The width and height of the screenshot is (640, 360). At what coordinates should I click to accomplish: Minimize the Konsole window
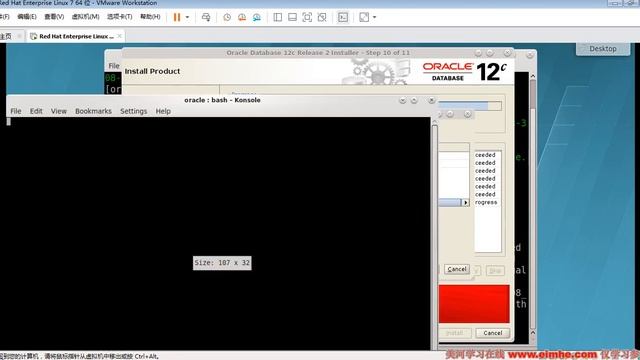(402, 100)
